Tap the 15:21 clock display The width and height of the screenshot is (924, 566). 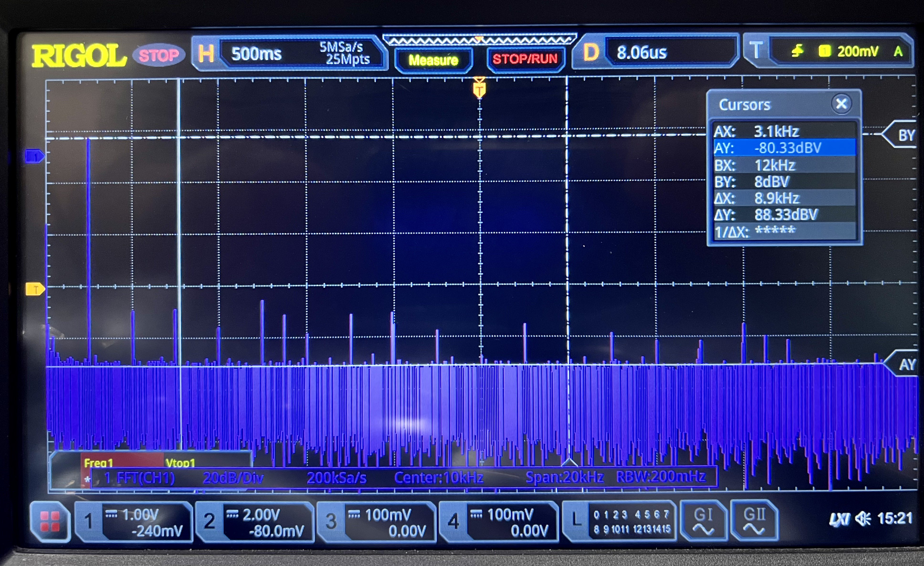pos(894,518)
